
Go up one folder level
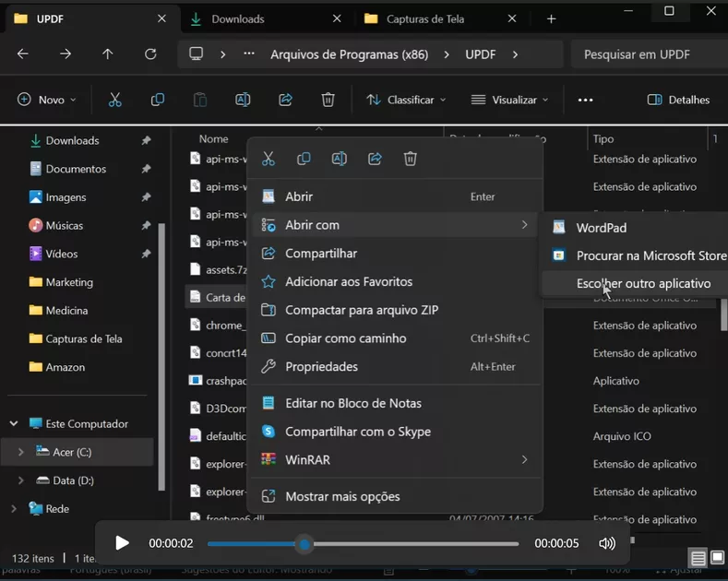point(108,54)
